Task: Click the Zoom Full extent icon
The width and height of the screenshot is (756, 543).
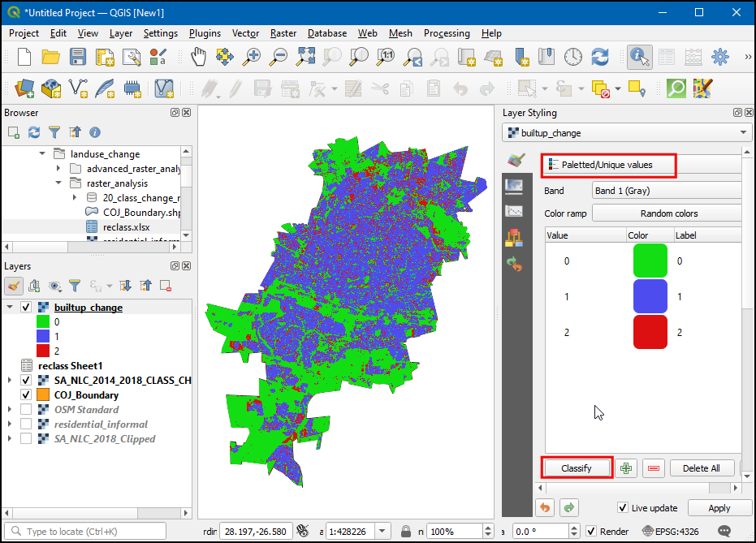Action: 305,57
